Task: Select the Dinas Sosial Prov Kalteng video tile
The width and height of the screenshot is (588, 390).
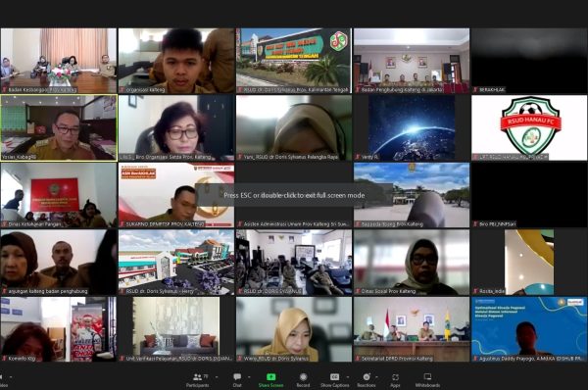Action: [412, 263]
